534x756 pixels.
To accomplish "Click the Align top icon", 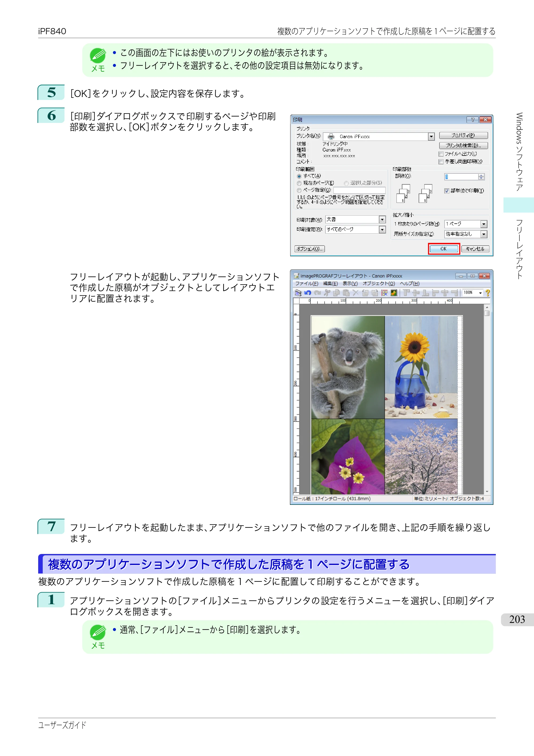I will click(406, 293).
